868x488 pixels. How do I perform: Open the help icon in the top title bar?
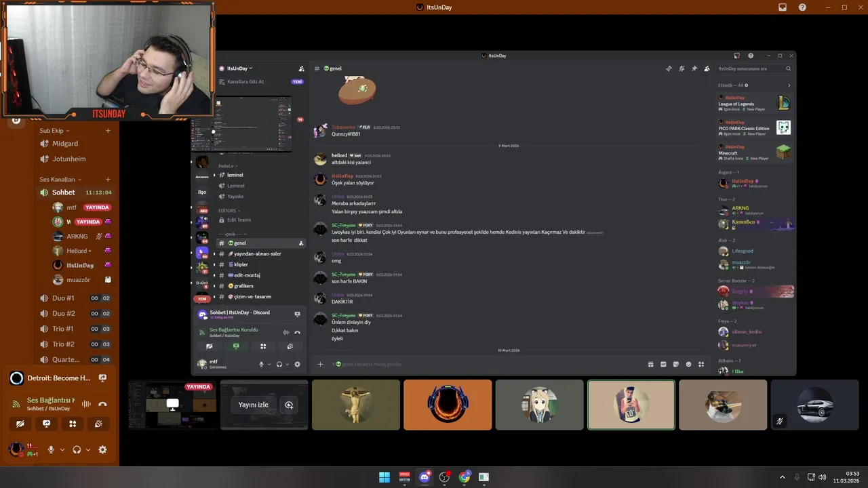tap(802, 7)
